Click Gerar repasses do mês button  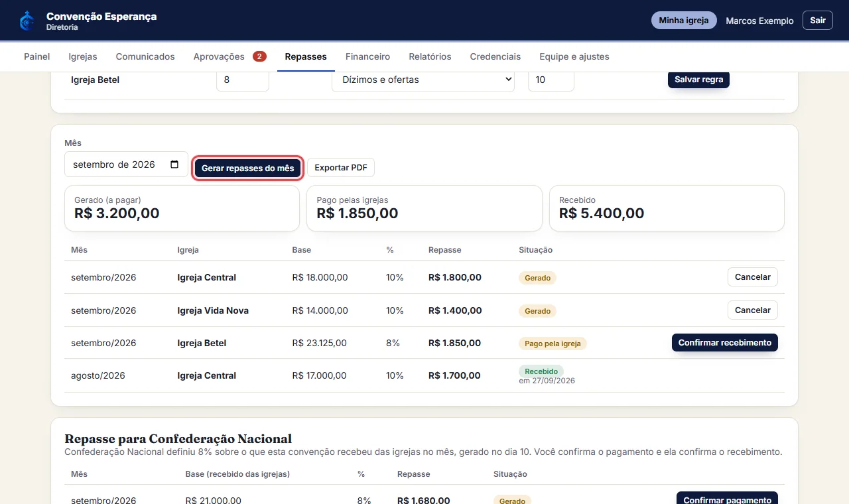(x=248, y=168)
